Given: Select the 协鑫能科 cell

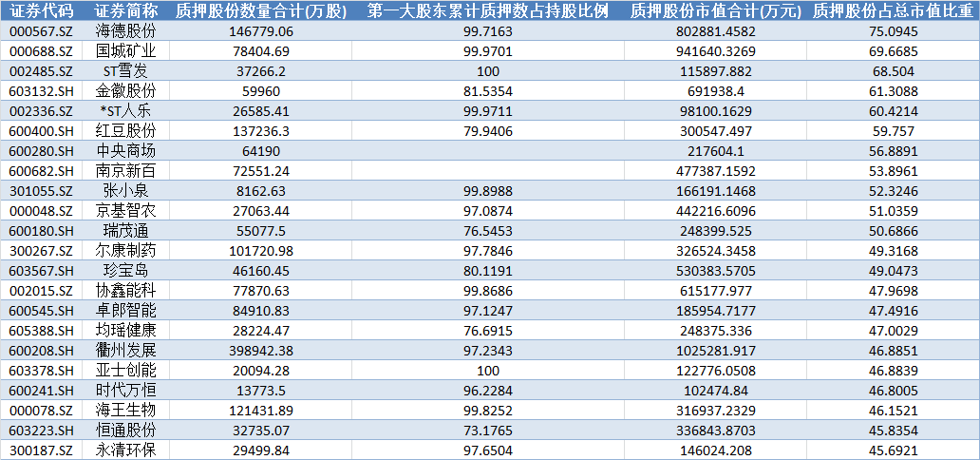Looking at the screenshot, I should pos(125,291).
